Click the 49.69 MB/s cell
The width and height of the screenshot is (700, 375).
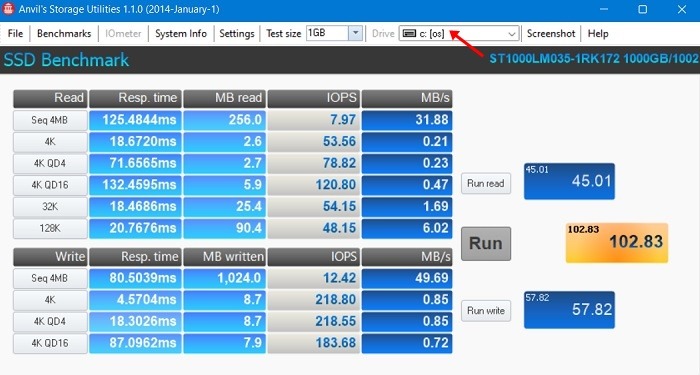pos(407,278)
